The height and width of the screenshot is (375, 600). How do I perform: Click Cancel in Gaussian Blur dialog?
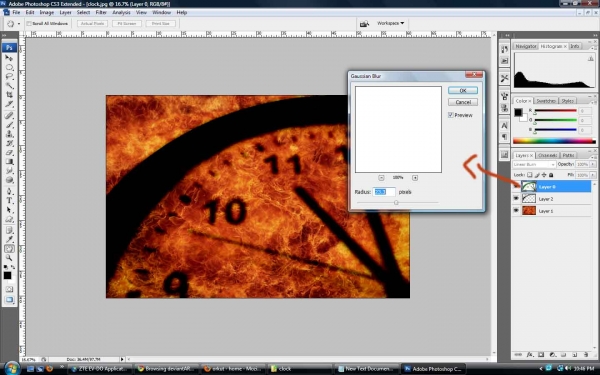point(463,102)
